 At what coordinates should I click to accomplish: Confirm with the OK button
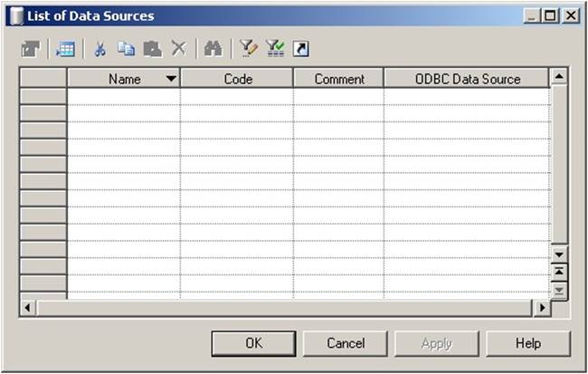[x=254, y=343]
